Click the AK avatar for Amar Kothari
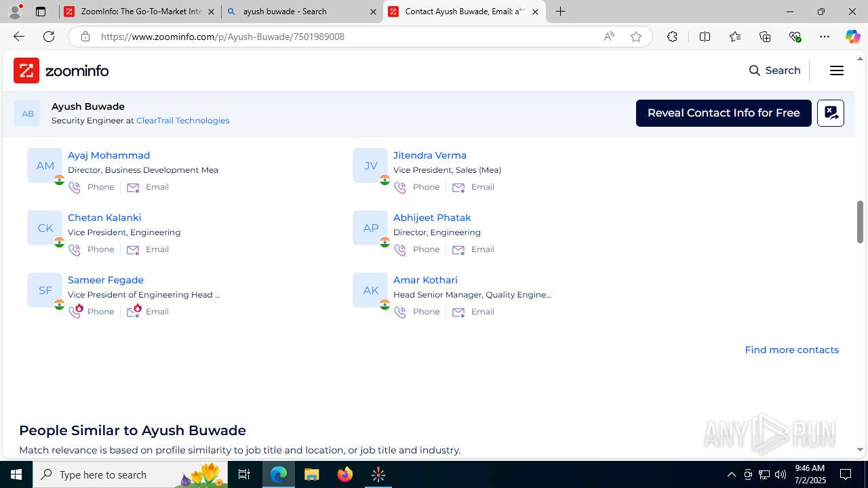 370,290
